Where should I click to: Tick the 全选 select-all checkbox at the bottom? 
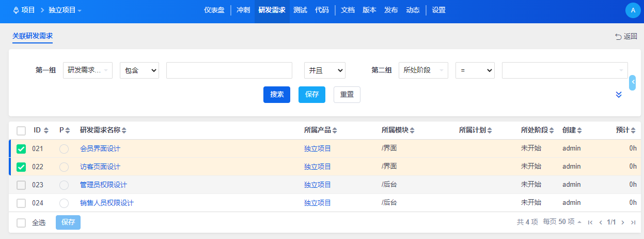tap(21, 223)
